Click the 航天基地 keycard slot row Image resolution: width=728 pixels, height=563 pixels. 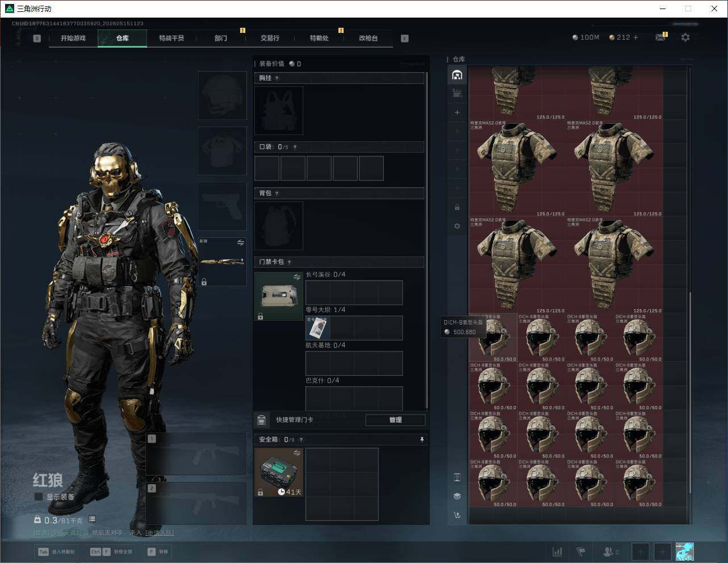point(354,363)
